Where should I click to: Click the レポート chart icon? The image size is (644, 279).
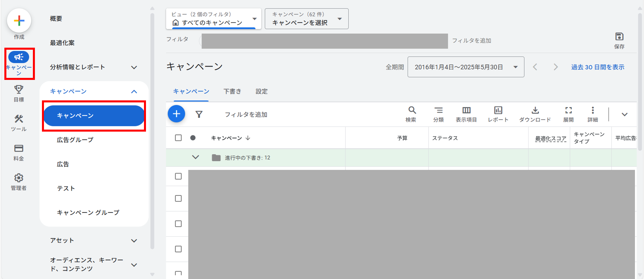(x=498, y=110)
